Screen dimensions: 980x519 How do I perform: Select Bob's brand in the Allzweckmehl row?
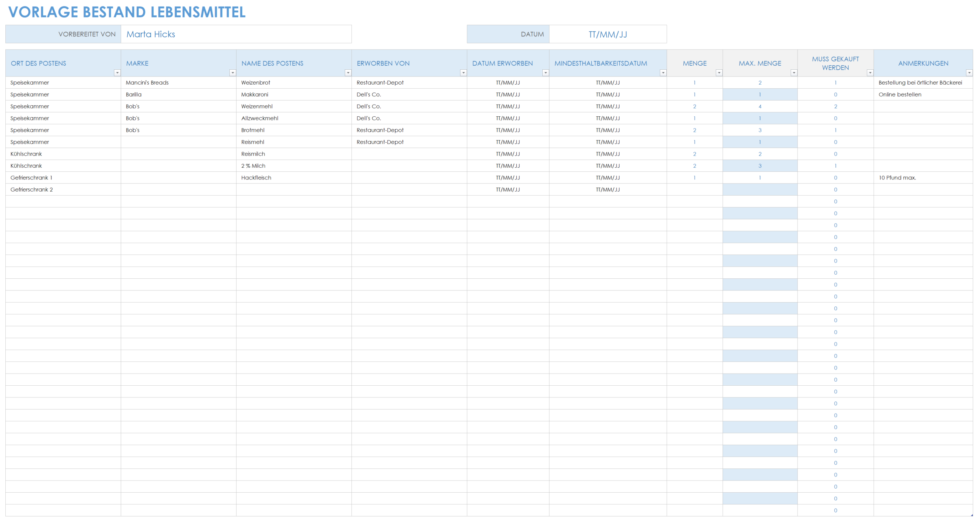point(179,118)
